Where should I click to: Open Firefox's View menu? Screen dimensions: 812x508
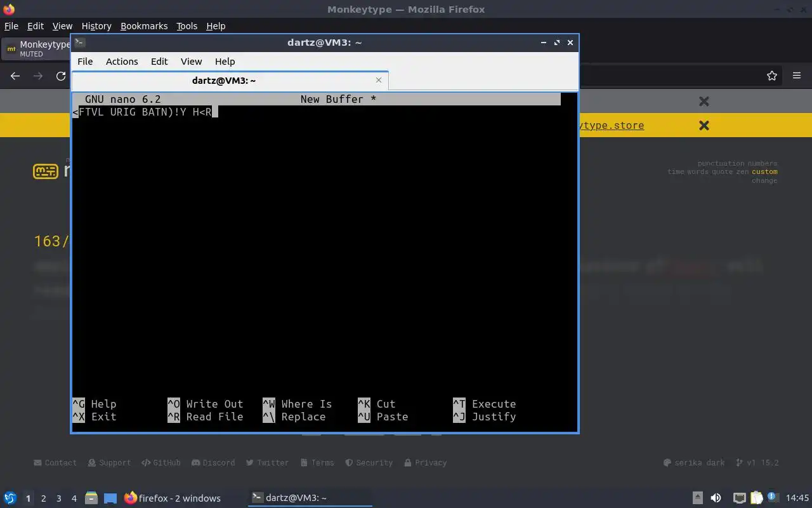(62, 26)
